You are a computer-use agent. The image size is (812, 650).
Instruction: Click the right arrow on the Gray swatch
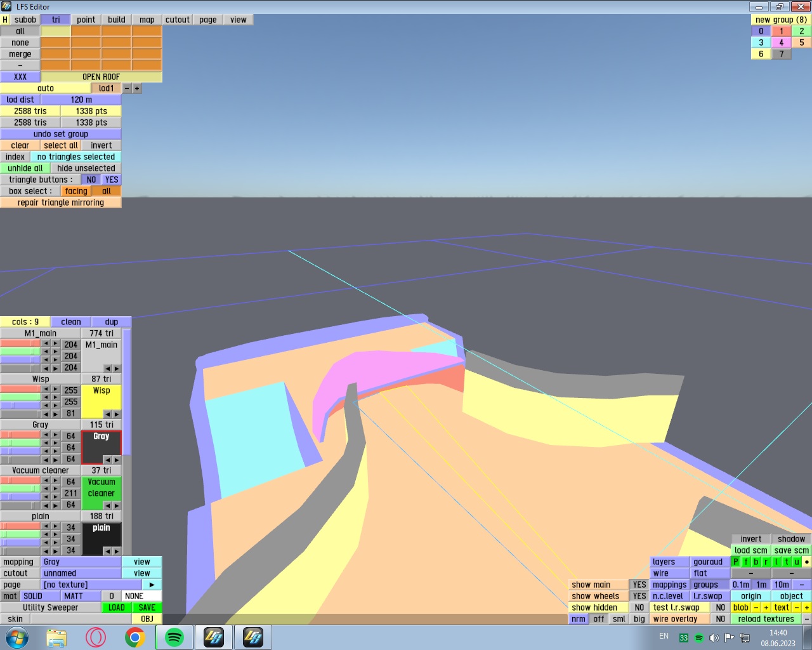click(117, 460)
